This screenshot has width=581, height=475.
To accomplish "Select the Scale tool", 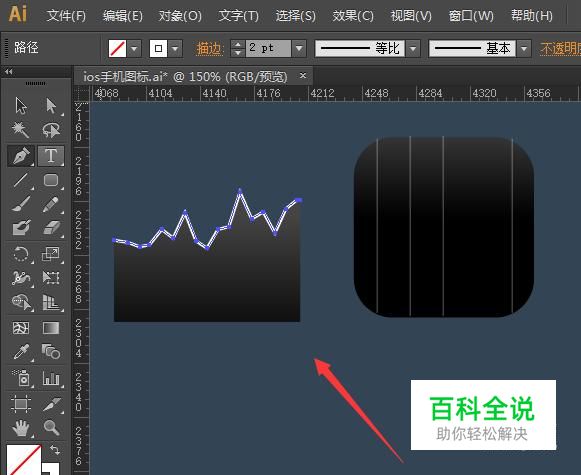I will tap(51, 254).
